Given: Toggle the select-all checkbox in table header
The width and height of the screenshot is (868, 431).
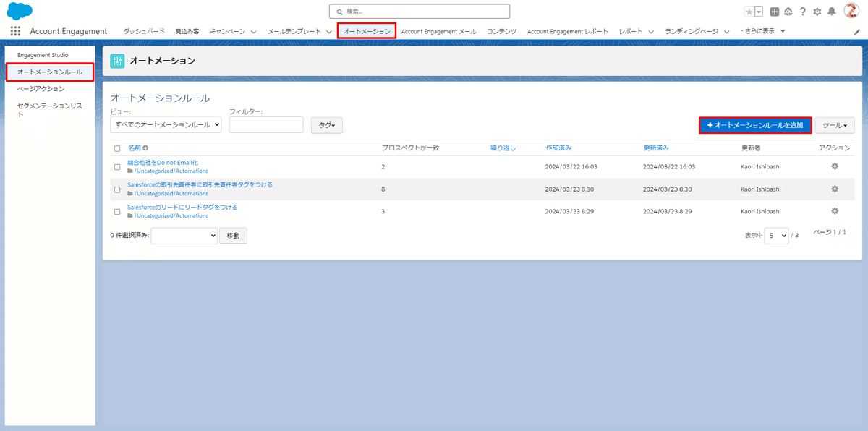Looking at the screenshot, I should coord(117,148).
